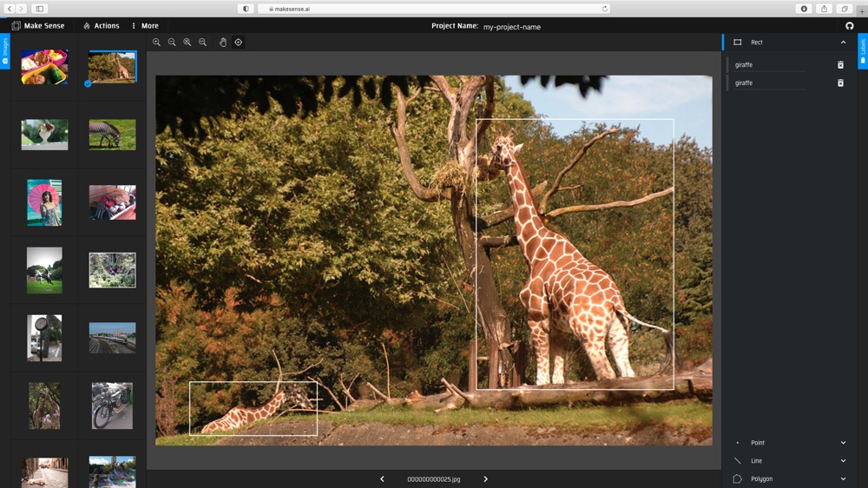Expand the Polygon labels section
Image resolution: width=868 pixels, height=488 pixels.
pos(843,478)
